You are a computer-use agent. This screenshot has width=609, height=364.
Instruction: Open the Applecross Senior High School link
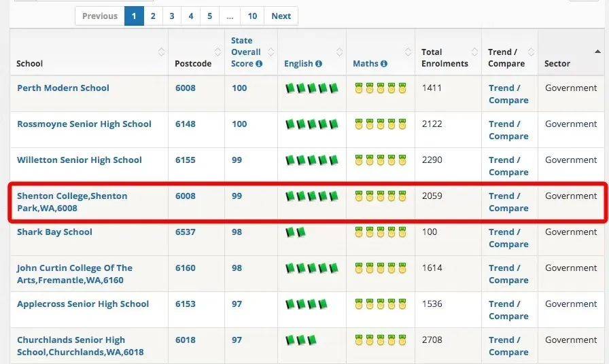click(83, 304)
